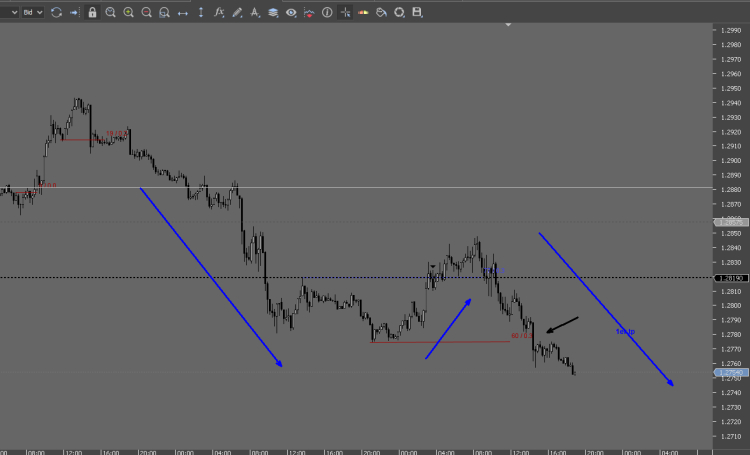Click the colored heat bar icon
750x455 pixels.
click(364, 12)
